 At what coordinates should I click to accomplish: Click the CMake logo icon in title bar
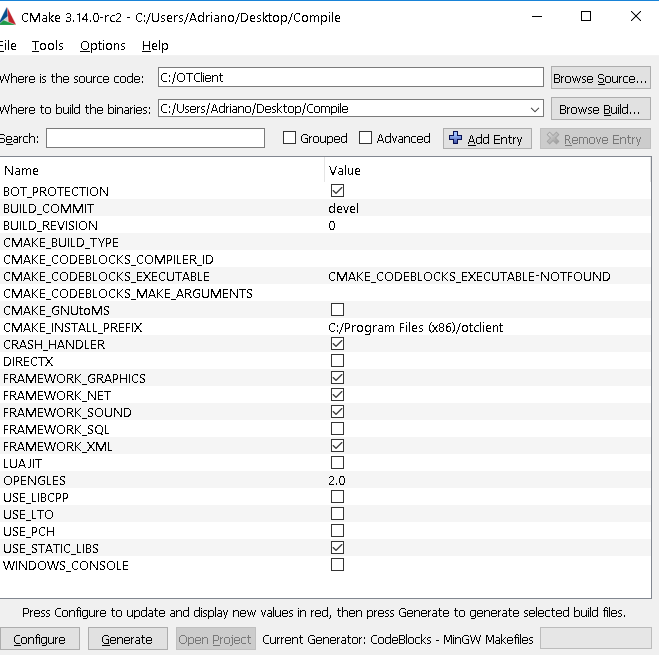coord(7,17)
